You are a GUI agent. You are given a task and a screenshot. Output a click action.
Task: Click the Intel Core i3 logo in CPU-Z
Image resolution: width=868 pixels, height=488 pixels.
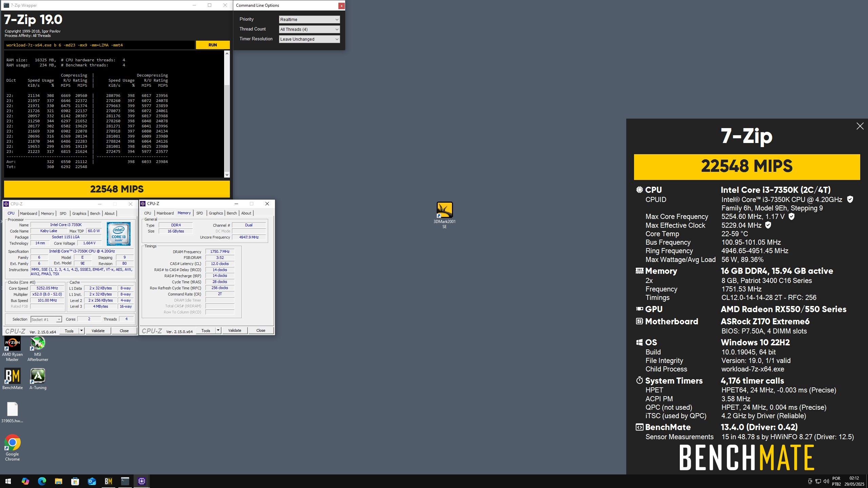click(118, 233)
